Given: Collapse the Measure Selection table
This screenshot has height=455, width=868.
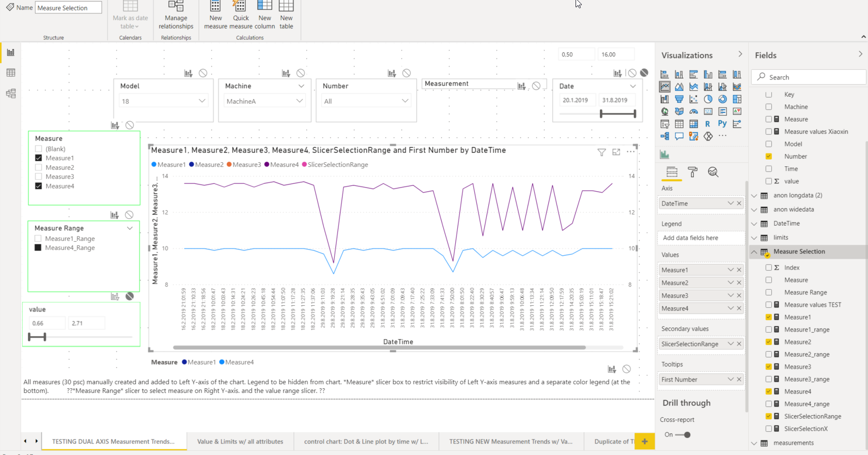Looking at the screenshot, I should point(754,252).
